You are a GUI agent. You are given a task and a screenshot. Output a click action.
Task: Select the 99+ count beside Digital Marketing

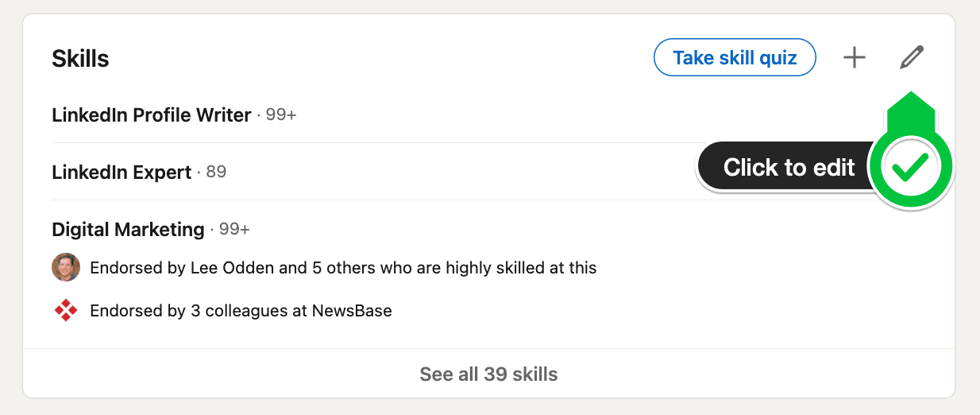click(x=234, y=230)
